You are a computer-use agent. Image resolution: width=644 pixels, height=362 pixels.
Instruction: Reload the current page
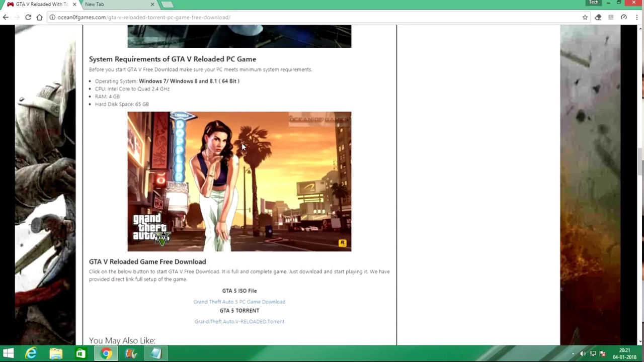pos(28,17)
